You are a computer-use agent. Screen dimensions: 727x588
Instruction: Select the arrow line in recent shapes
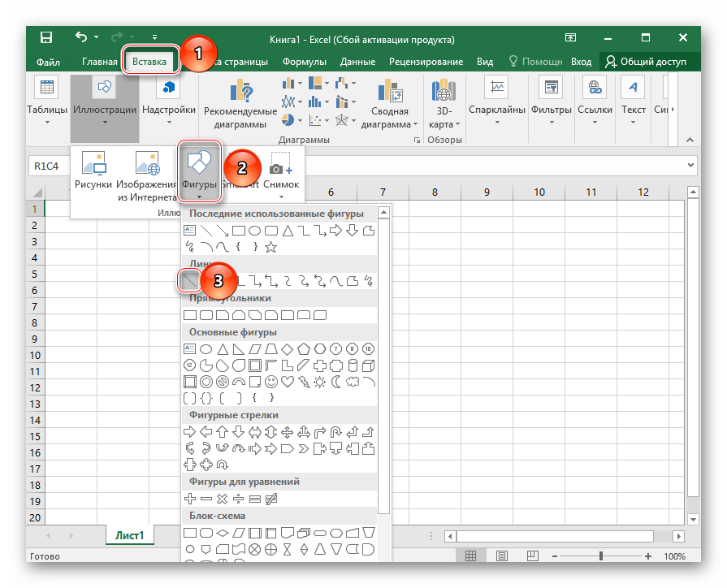click(223, 231)
